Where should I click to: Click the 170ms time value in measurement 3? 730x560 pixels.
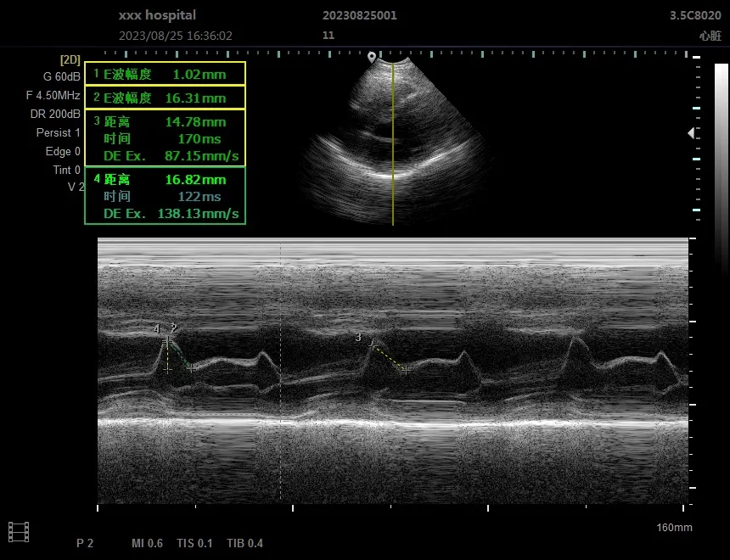pyautogui.click(x=199, y=138)
